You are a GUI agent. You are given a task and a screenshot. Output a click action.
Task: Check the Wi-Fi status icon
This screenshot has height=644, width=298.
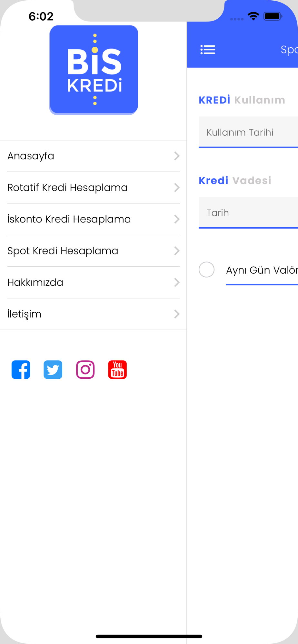(x=253, y=16)
